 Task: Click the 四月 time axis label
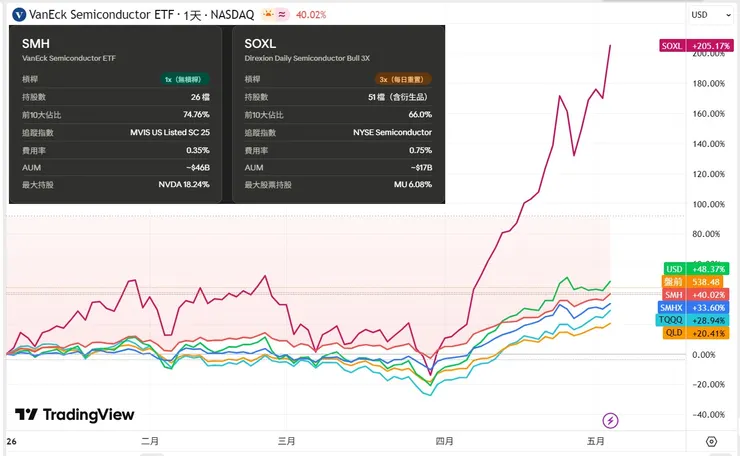click(444, 441)
